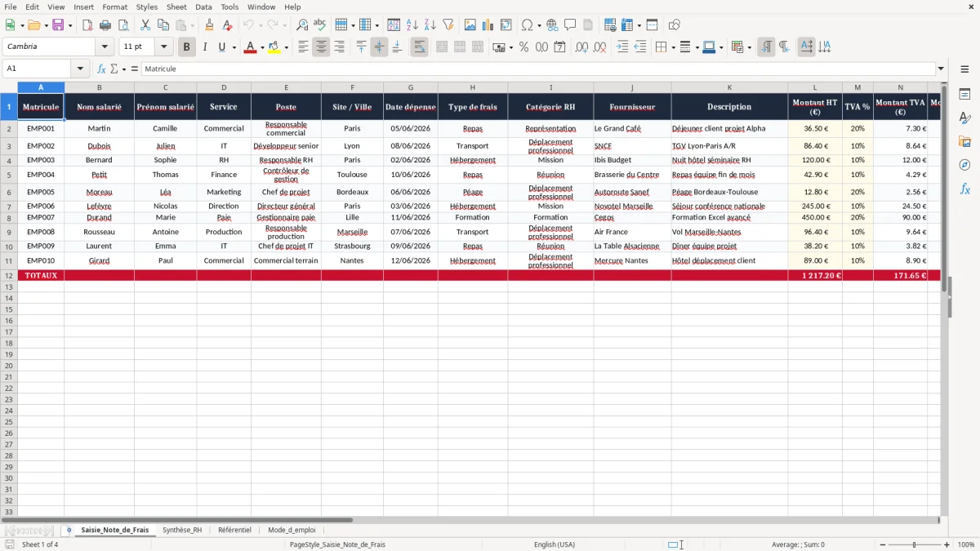Increase Indent icon
Screen dimensions: 980x551
pos(622,47)
